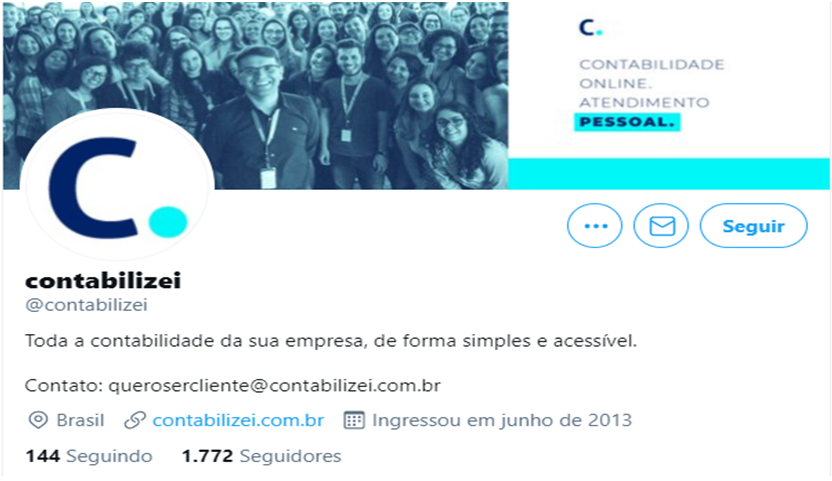Open the 1.772 Seguidores followers list
Screen dimensions: 832x481
(x=261, y=456)
